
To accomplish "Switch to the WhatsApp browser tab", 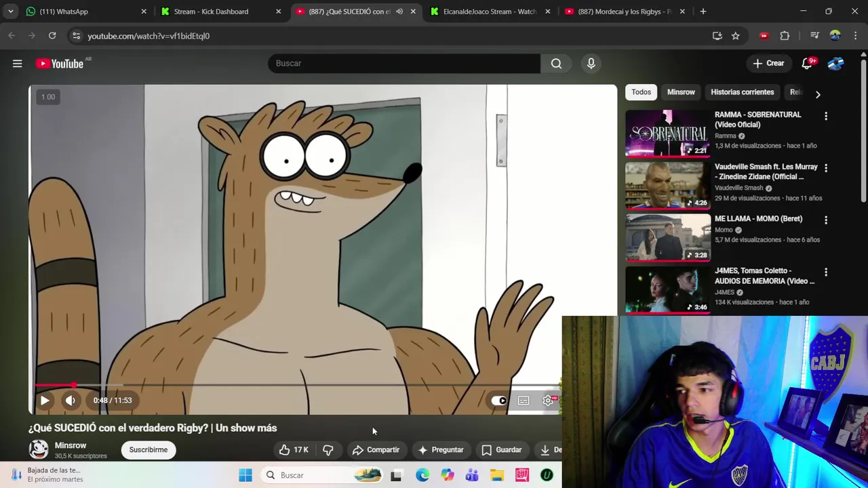I will coord(85,12).
